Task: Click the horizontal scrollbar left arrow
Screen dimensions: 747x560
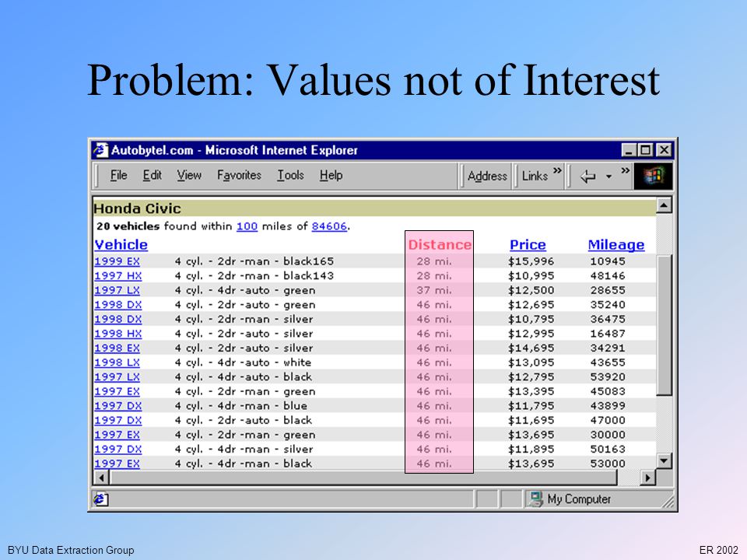Action: pyautogui.click(x=101, y=477)
